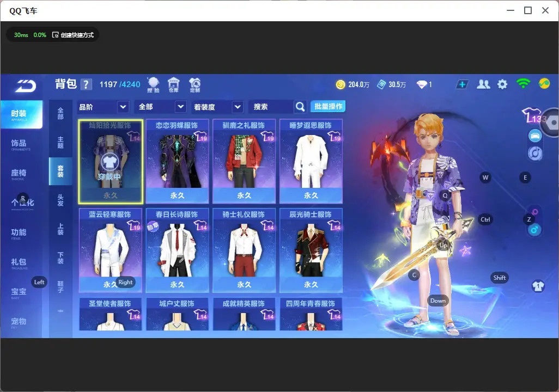
Task: Open the fashion score shirt icon showing 133
Action: pos(534,115)
